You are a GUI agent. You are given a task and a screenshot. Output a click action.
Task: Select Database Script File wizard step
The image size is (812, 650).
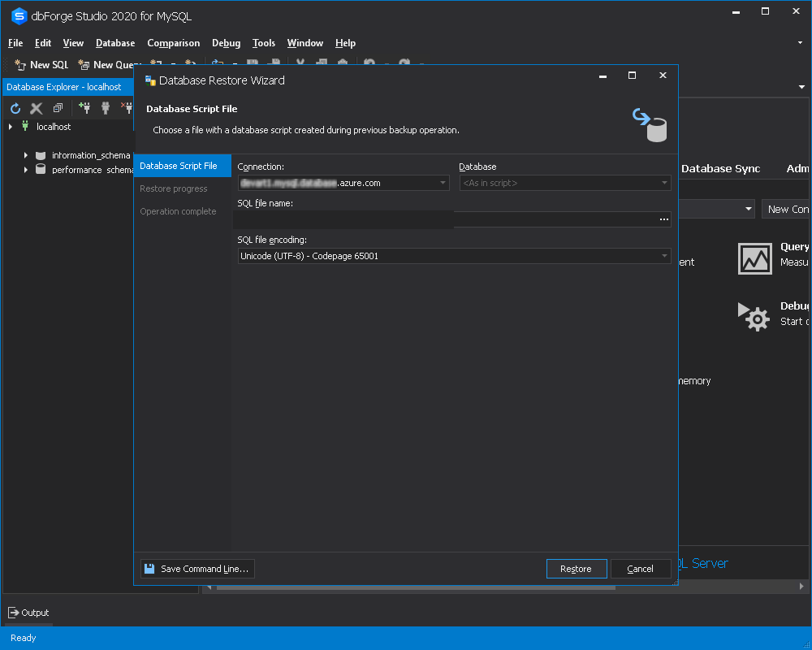click(x=182, y=166)
